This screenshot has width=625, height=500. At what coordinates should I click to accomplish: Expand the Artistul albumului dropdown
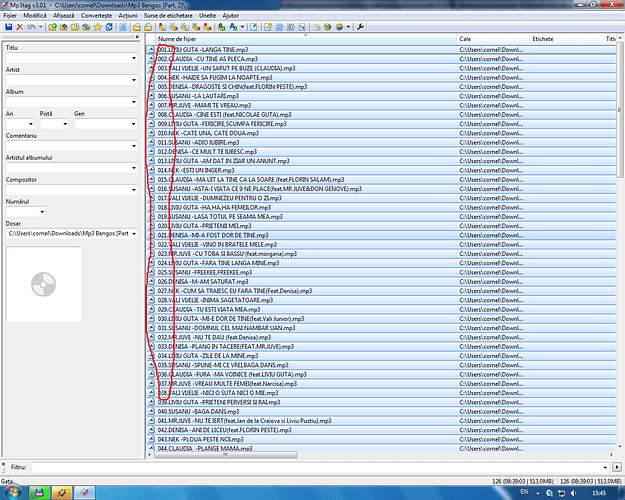pos(134,168)
